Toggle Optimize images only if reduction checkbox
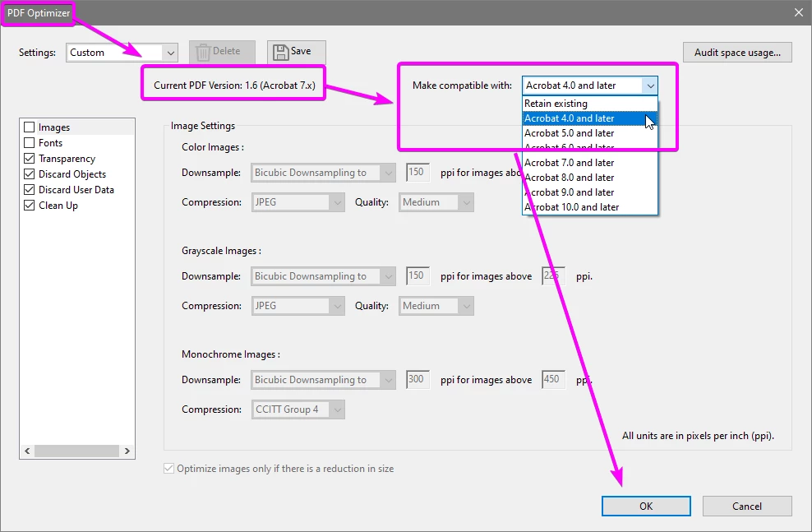Image resolution: width=812 pixels, height=532 pixels. [168, 469]
